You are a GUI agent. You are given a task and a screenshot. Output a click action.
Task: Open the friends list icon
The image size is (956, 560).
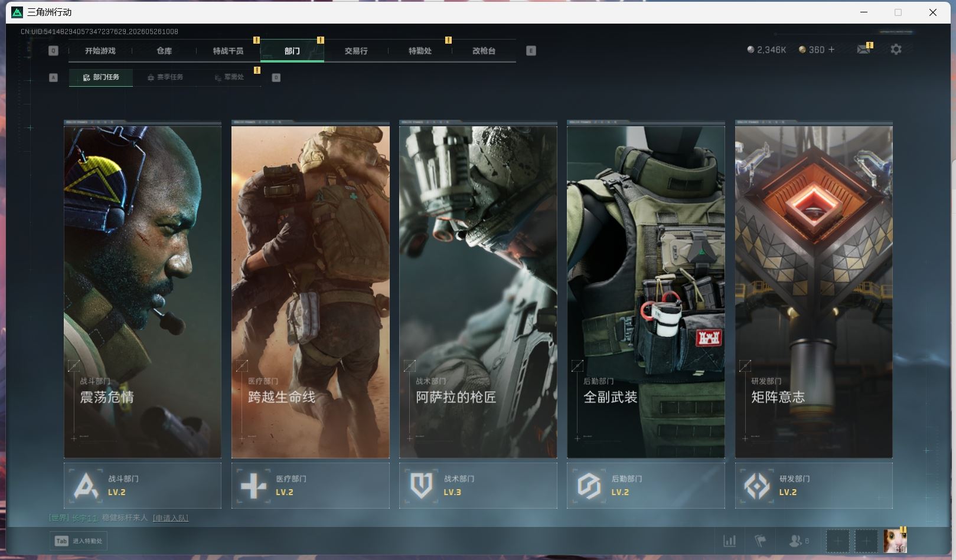click(799, 541)
